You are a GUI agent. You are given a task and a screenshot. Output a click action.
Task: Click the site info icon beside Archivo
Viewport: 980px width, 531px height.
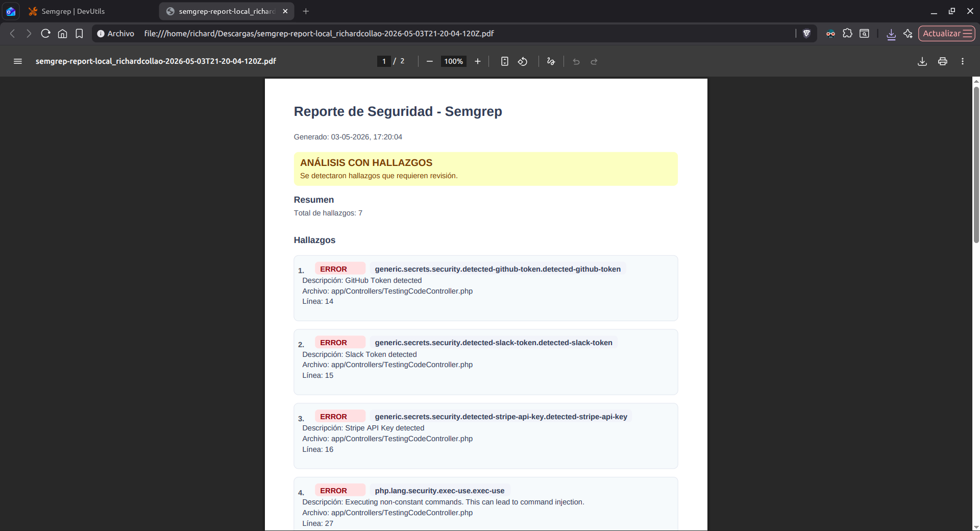(x=101, y=34)
